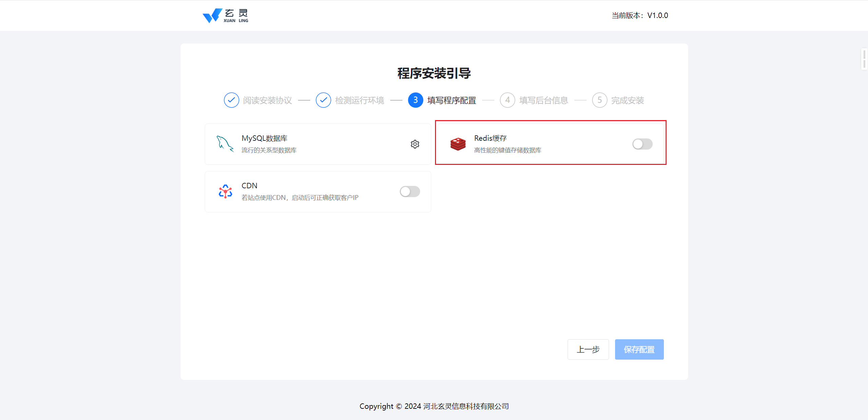Click the 完成安装 step label

pos(627,100)
